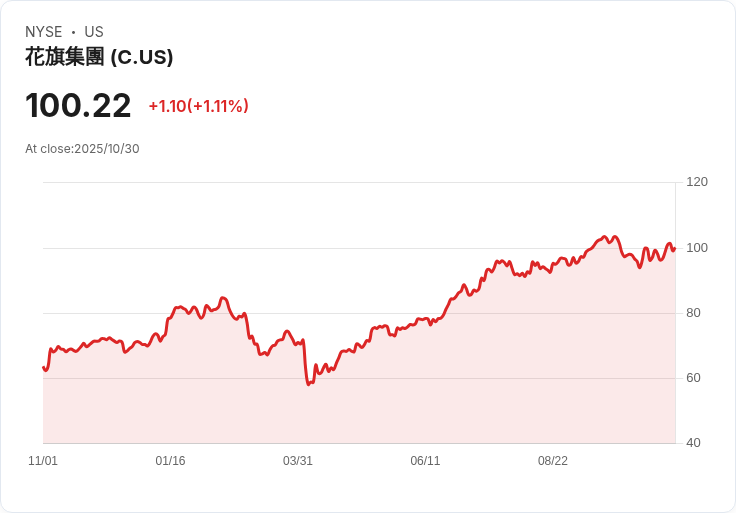Click the 06/11 date on x-axis
The width and height of the screenshot is (736, 513).
425,461
